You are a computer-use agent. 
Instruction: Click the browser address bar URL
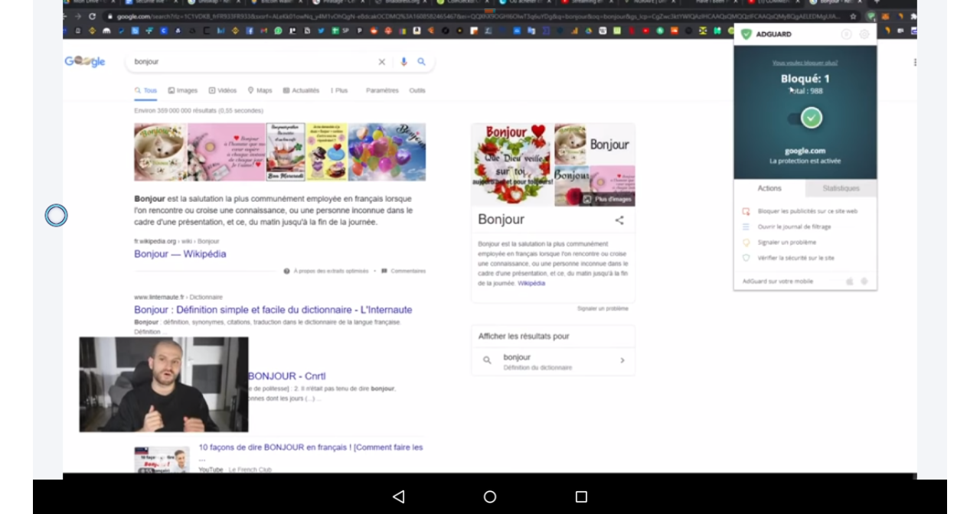pyautogui.click(x=475, y=16)
